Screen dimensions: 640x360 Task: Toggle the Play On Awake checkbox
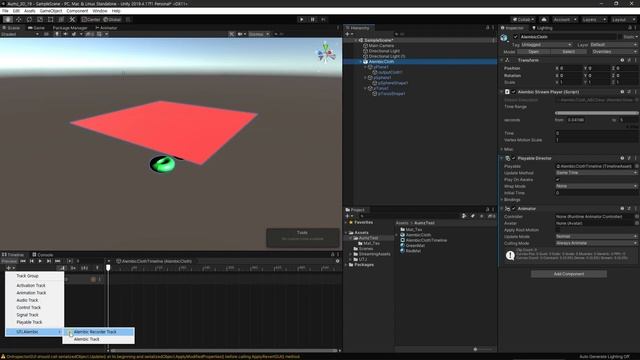point(558,180)
